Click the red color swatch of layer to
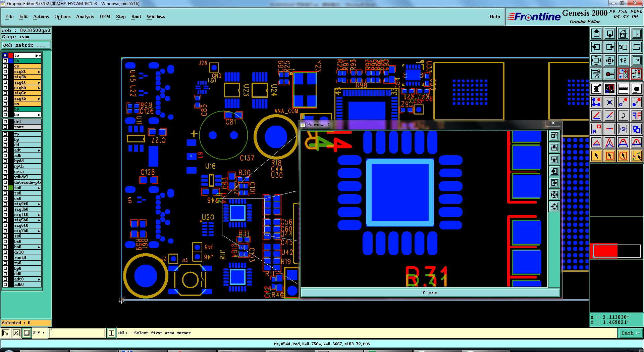 pos(11,55)
